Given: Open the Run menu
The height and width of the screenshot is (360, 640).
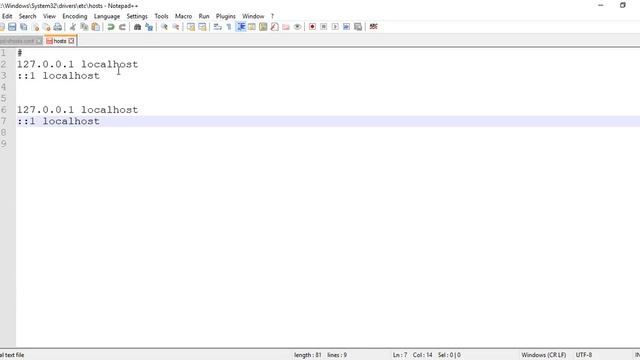Looking at the screenshot, I should point(204,16).
